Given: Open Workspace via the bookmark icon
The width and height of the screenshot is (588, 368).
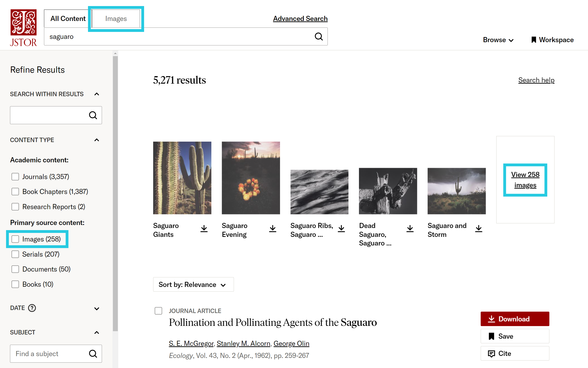Looking at the screenshot, I should [534, 40].
